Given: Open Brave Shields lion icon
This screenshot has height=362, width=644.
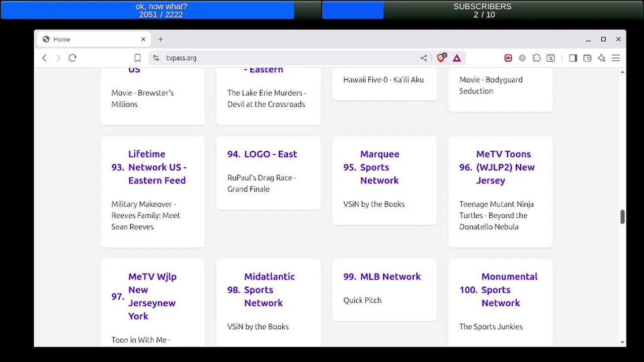Looking at the screenshot, I should click(441, 57).
